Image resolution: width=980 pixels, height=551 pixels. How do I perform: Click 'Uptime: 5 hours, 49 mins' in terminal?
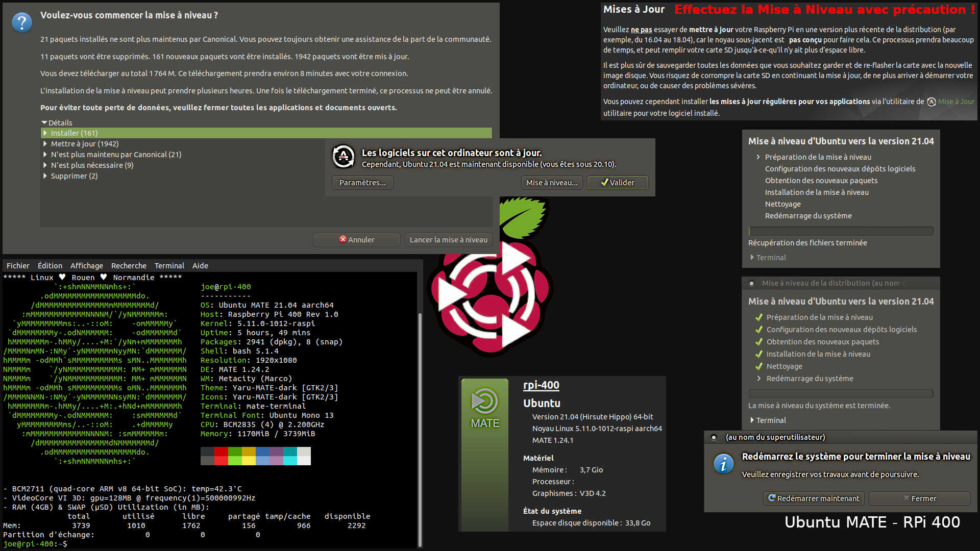[255, 333]
